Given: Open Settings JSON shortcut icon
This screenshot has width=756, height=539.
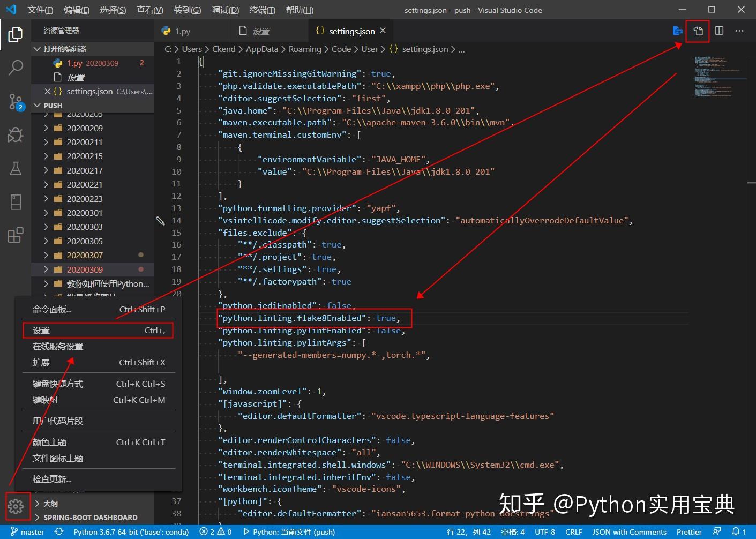Looking at the screenshot, I should coord(698,31).
